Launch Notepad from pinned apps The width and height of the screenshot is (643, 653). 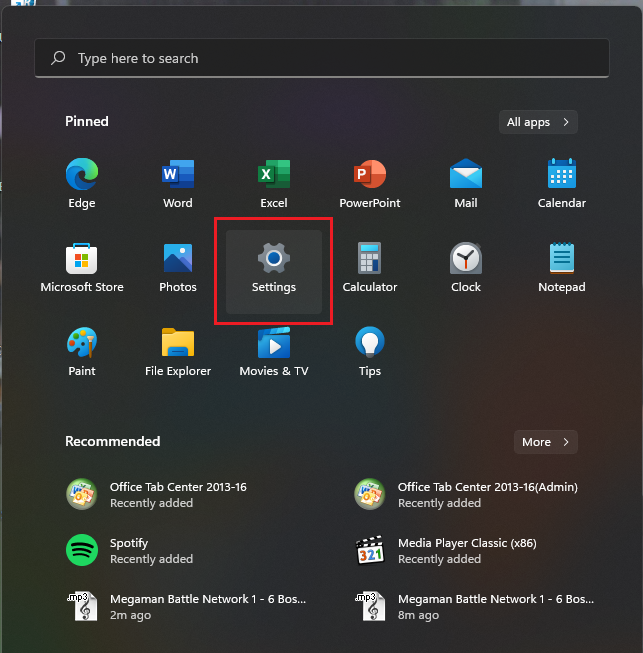[562, 267]
